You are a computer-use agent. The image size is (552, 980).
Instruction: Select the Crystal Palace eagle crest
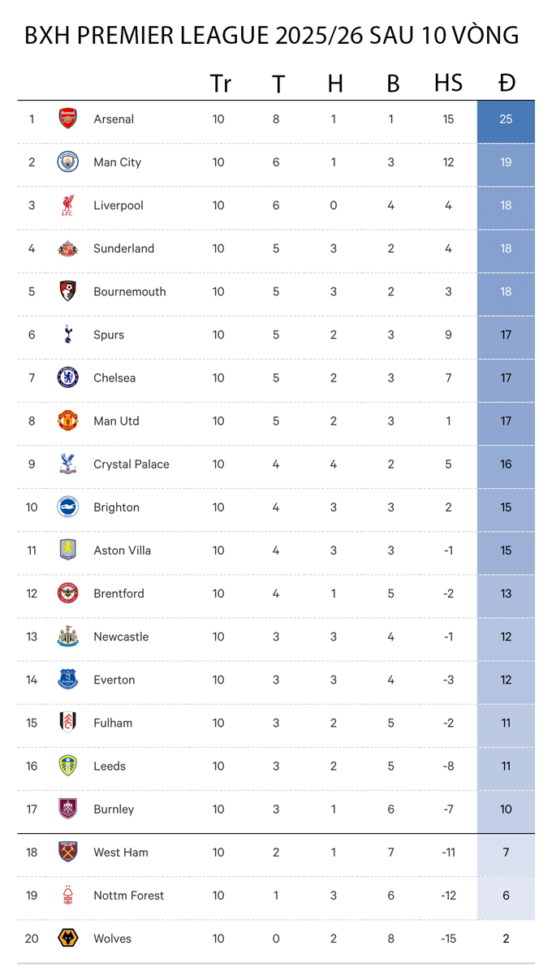pos(68,464)
